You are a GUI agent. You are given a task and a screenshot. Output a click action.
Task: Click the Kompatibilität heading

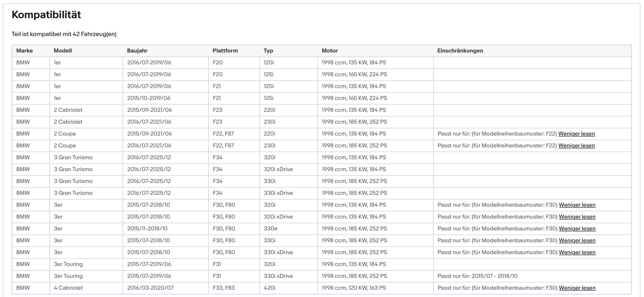click(x=46, y=15)
